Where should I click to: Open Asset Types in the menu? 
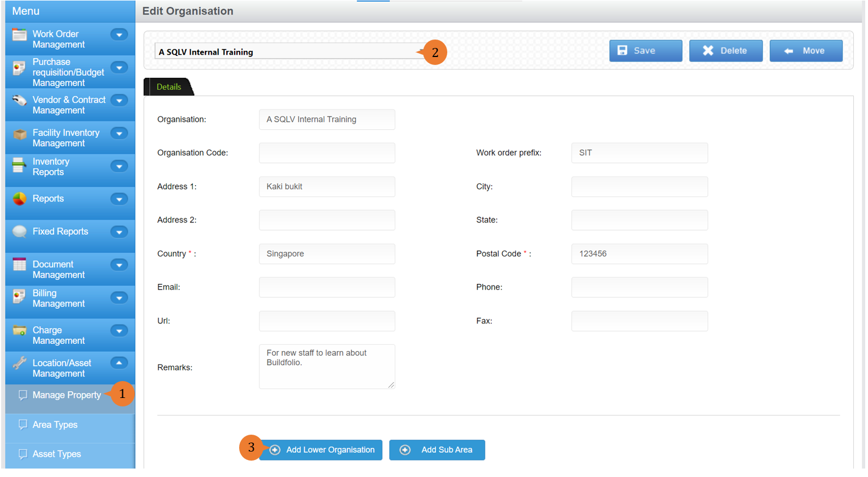(x=56, y=454)
